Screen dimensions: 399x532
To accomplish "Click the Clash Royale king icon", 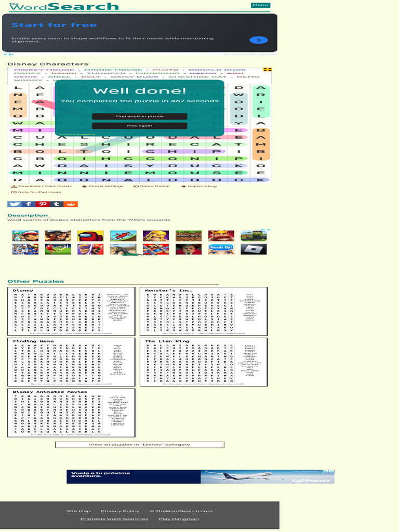I will pyautogui.click(x=221, y=236).
